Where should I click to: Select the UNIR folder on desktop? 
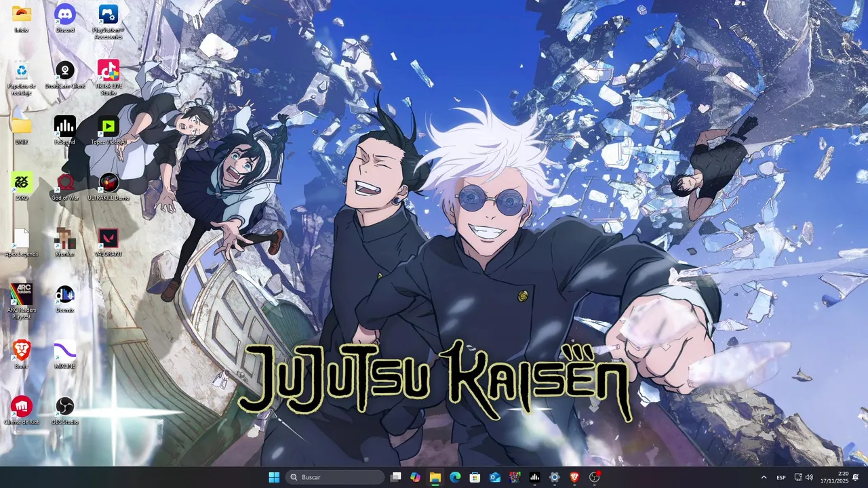[22, 131]
